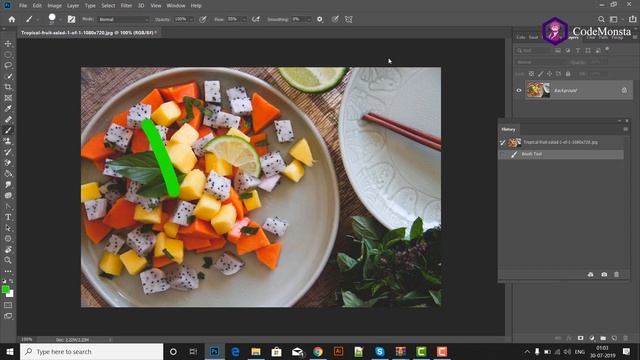
Task: Toggle pressure for opacity
Action: tap(203, 19)
